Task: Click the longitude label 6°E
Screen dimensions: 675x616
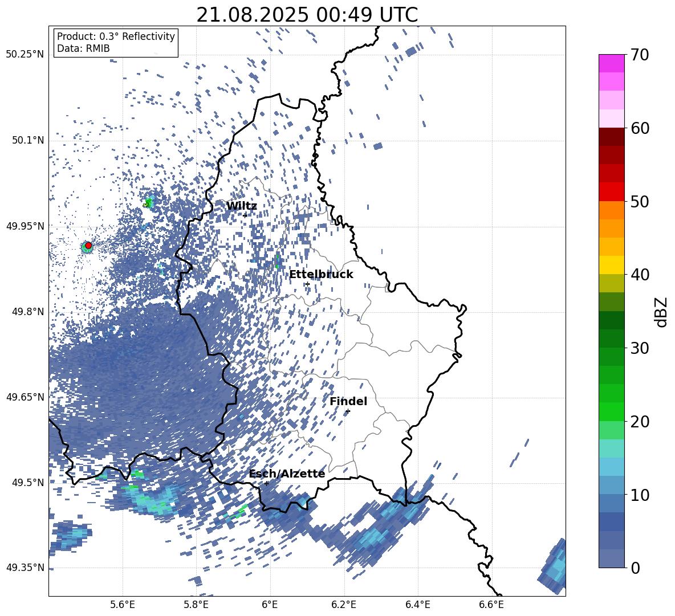Action: click(x=270, y=605)
